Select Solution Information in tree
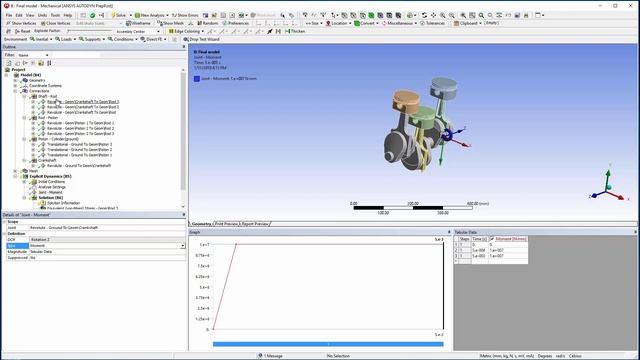 click(x=63, y=203)
